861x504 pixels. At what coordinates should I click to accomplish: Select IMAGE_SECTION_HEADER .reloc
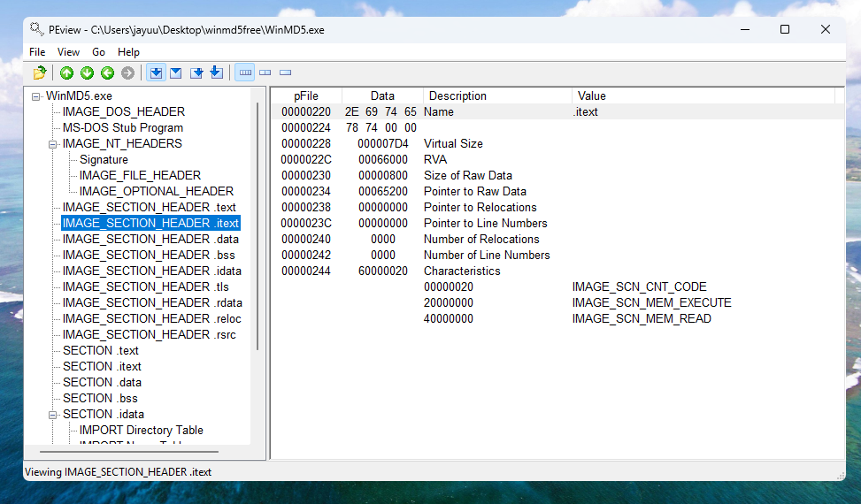(152, 318)
